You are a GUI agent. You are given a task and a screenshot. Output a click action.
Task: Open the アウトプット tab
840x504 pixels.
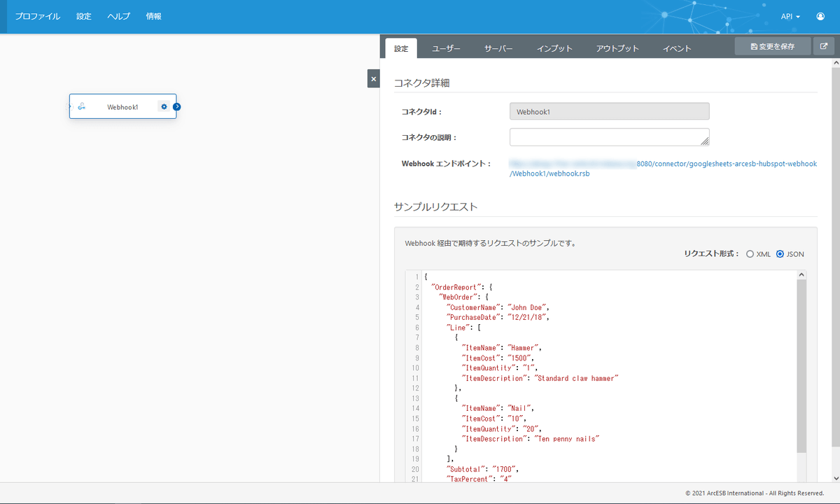click(617, 48)
